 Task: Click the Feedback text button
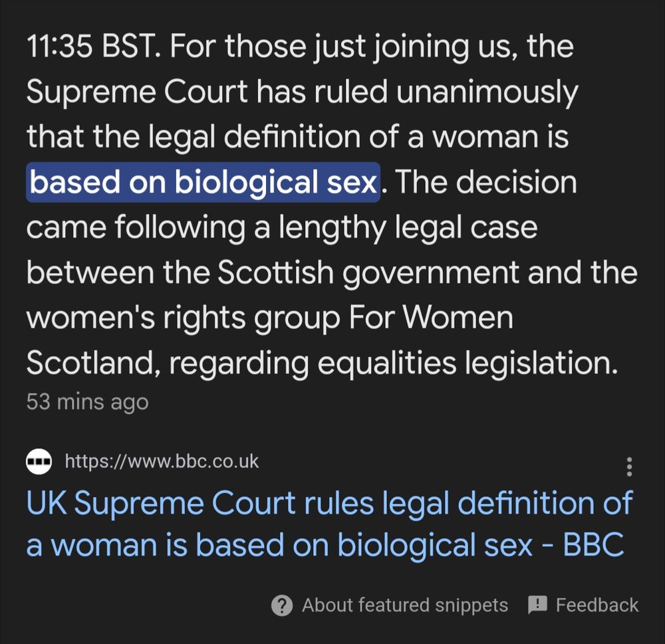click(x=597, y=605)
